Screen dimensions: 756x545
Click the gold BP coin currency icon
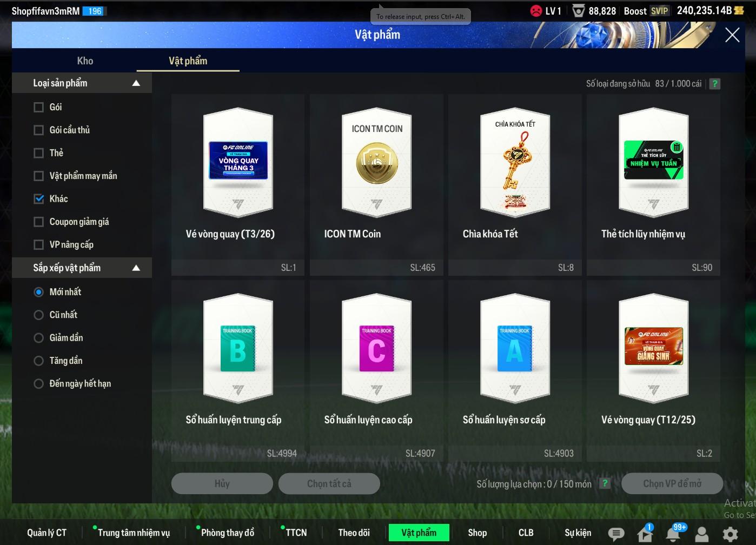(739, 11)
